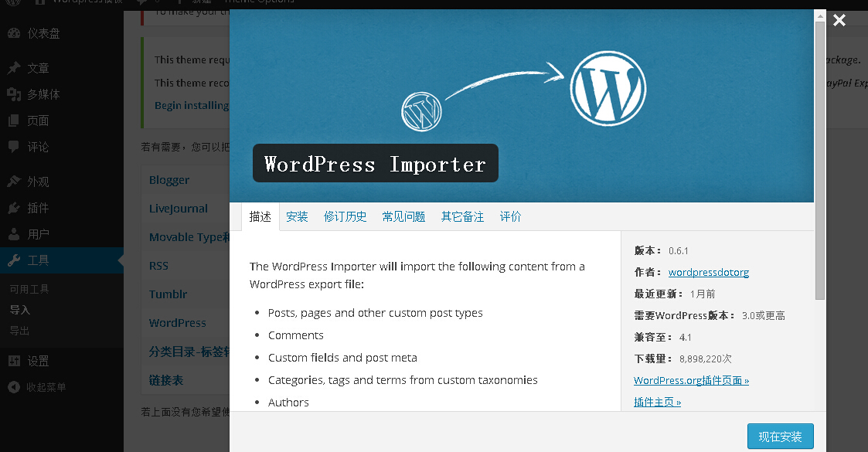Open the 修订历史 changelog tab
This screenshot has height=452, width=868.
pos(345,216)
